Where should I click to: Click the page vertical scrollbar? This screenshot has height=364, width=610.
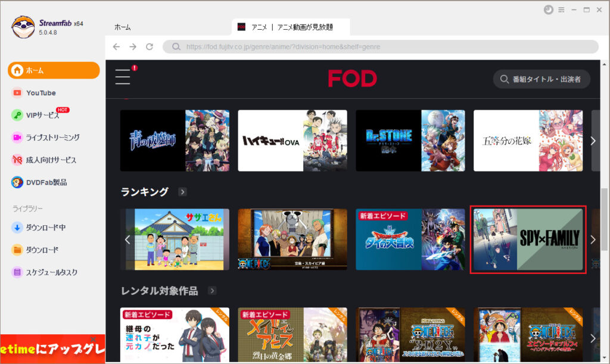point(604,220)
